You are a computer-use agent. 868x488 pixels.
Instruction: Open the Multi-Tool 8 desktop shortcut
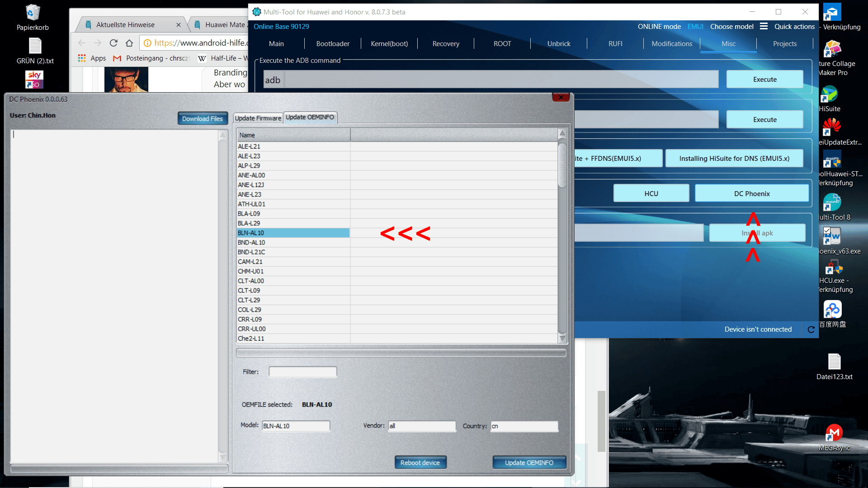(x=831, y=202)
